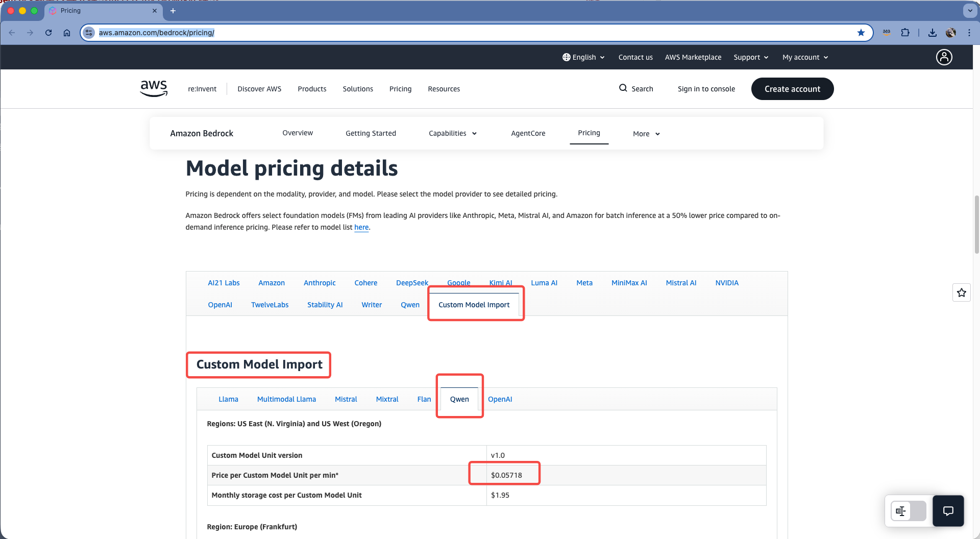Screen dimensions: 980x539
Task: Open a new browser tab
Action: click(x=173, y=11)
